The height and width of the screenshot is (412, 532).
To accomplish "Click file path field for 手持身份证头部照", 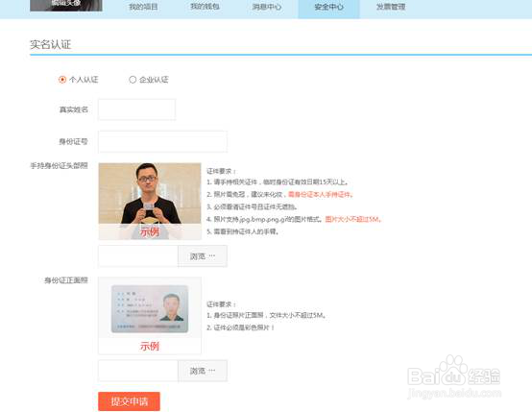I will [x=137, y=256].
